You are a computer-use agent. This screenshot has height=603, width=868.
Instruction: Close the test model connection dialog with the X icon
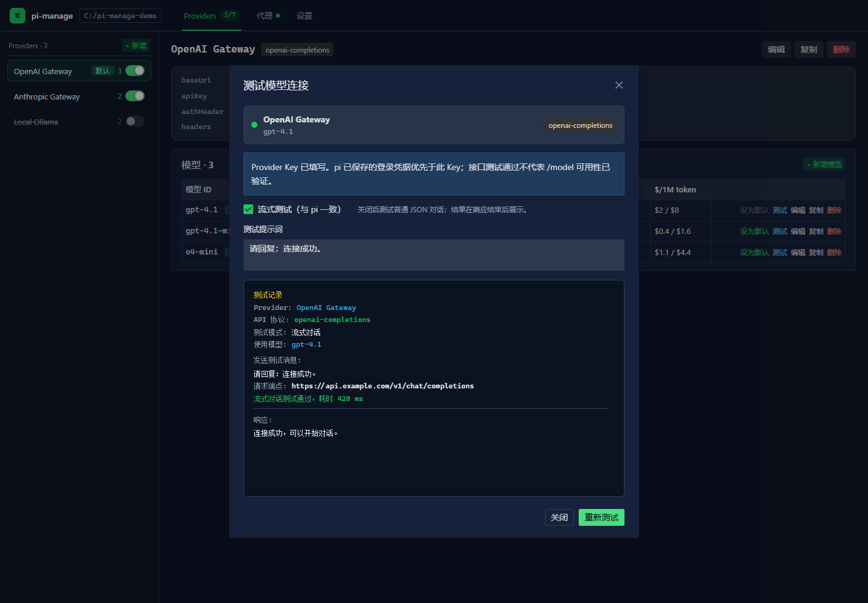618,85
